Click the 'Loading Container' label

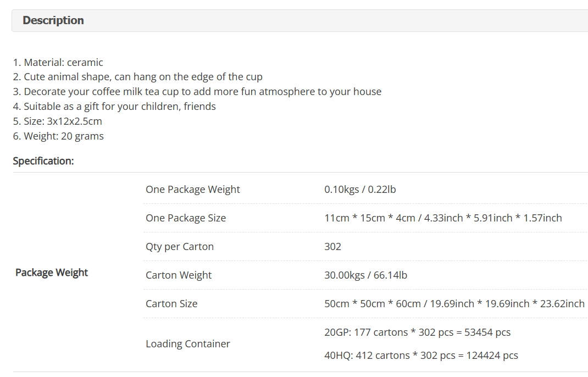(x=188, y=343)
